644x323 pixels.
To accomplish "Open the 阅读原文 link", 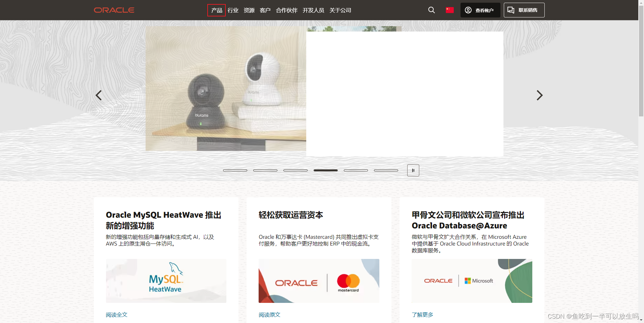I will click(270, 315).
